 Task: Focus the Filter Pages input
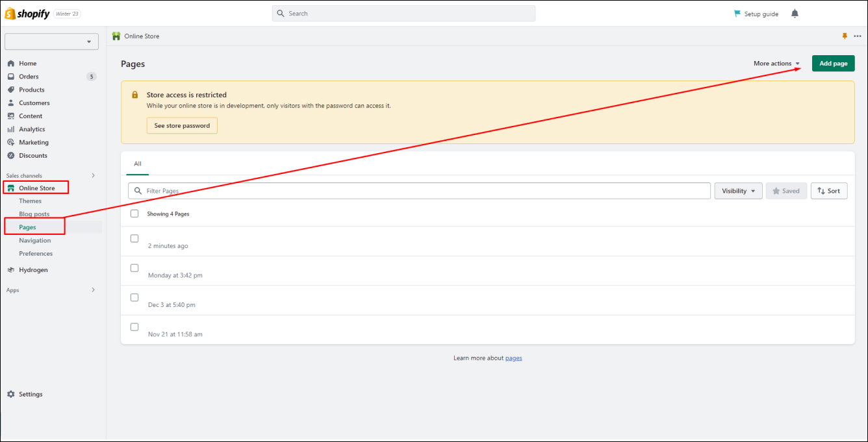420,191
